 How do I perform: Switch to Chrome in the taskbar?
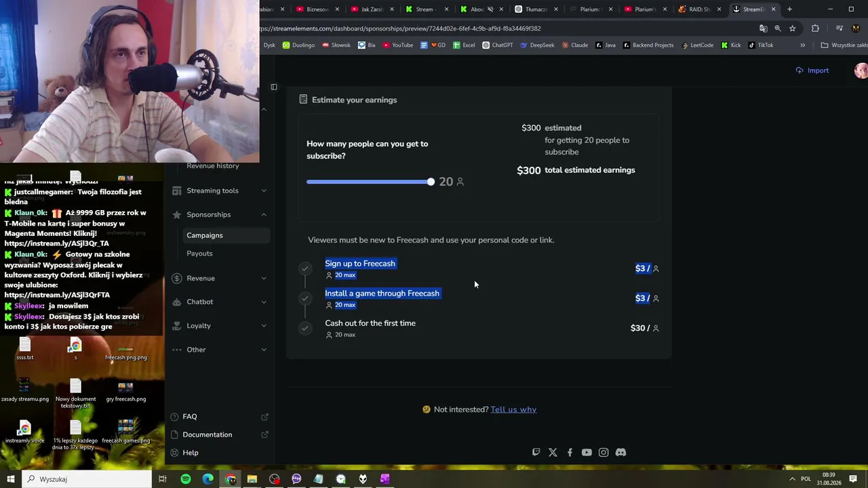click(x=231, y=479)
